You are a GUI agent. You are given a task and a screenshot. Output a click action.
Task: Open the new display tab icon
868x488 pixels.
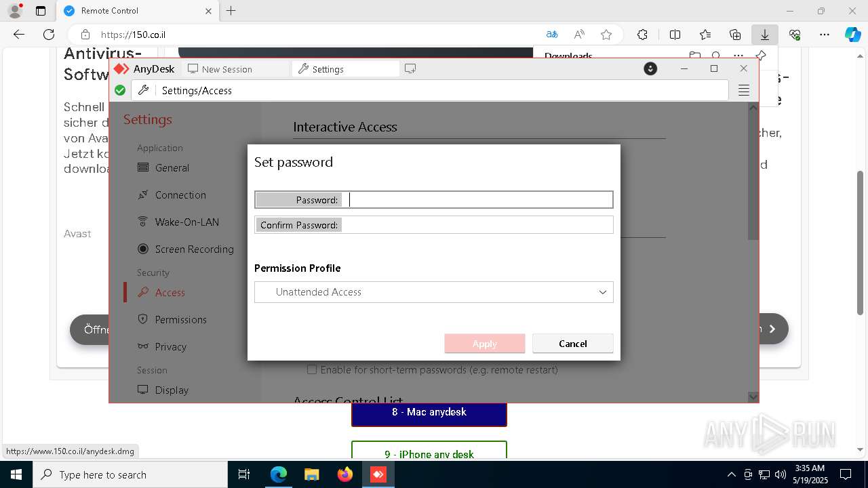point(410,68)
